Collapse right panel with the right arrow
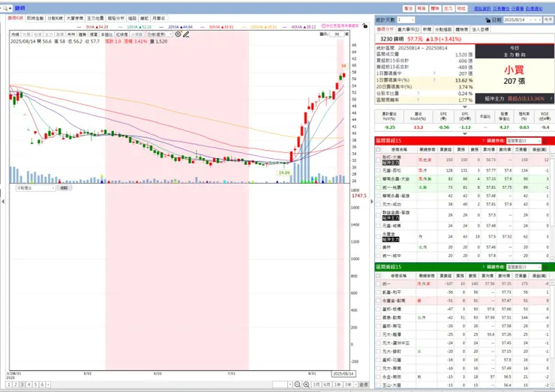Screen dimensions: 555x392 point(372,202)
